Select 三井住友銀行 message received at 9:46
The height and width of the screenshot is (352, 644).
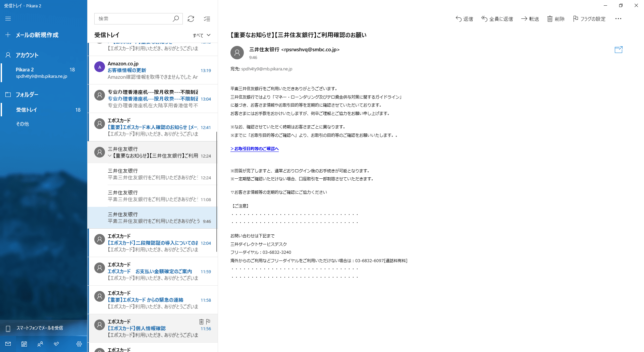point(153,218)
